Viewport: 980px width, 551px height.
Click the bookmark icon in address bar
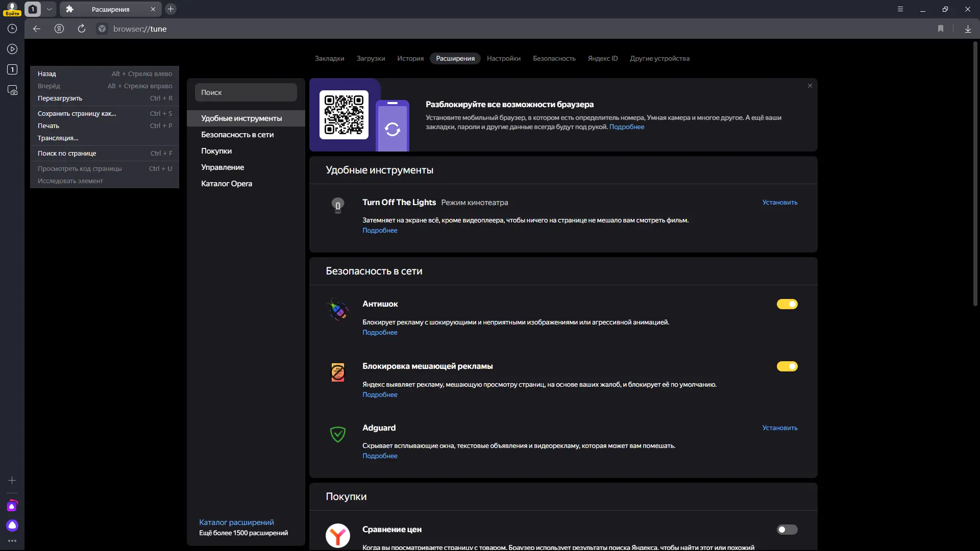940,29
